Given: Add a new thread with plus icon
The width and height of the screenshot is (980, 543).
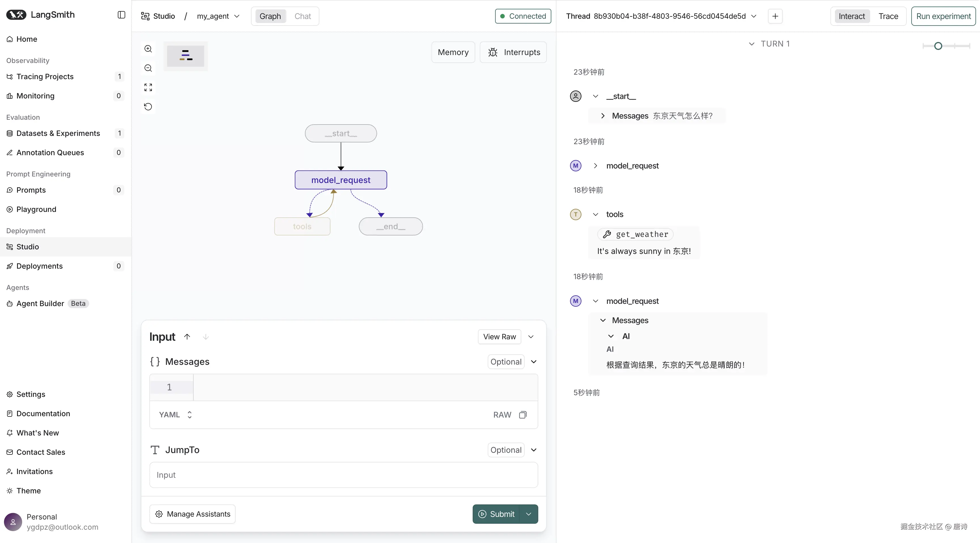Looking at the screenshot, I should [x=775, y=16].
